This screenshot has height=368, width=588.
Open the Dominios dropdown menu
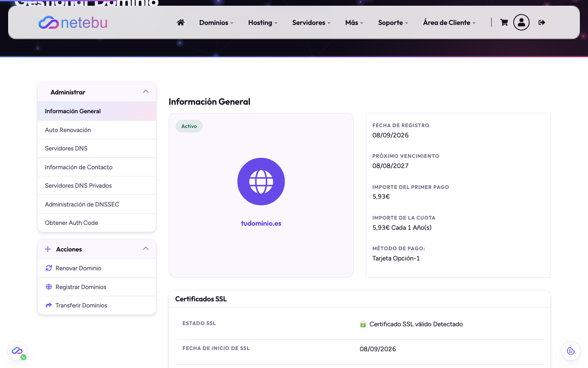tap(216, 22)
